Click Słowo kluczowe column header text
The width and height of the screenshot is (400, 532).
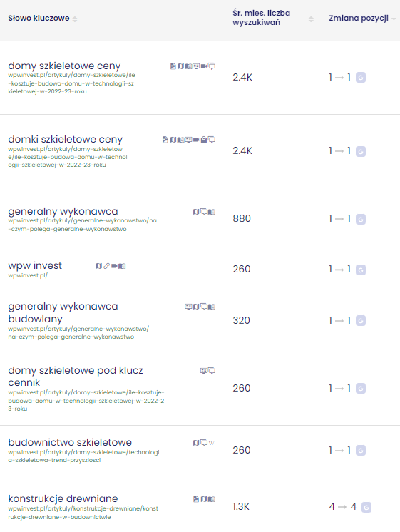point(39,19)
